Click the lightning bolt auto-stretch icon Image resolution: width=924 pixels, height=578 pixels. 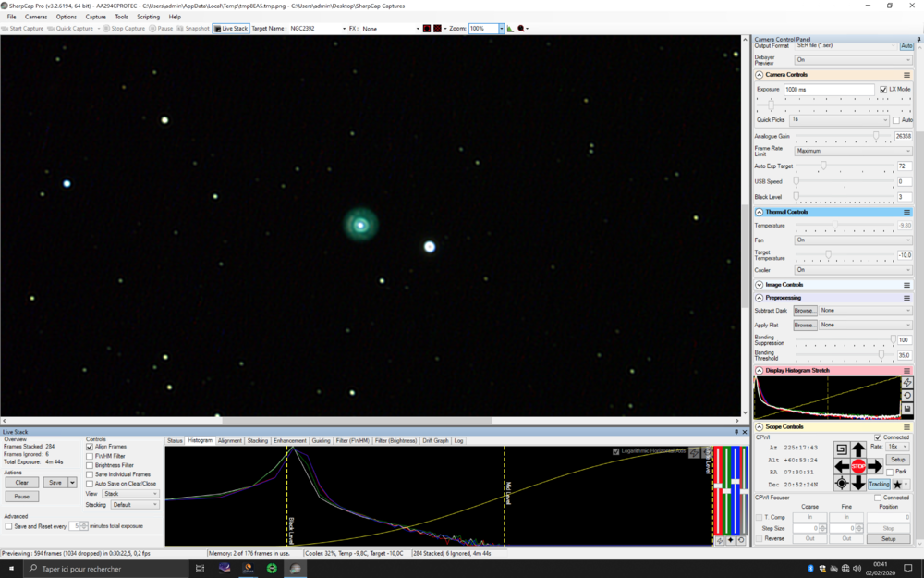(907, 383)
